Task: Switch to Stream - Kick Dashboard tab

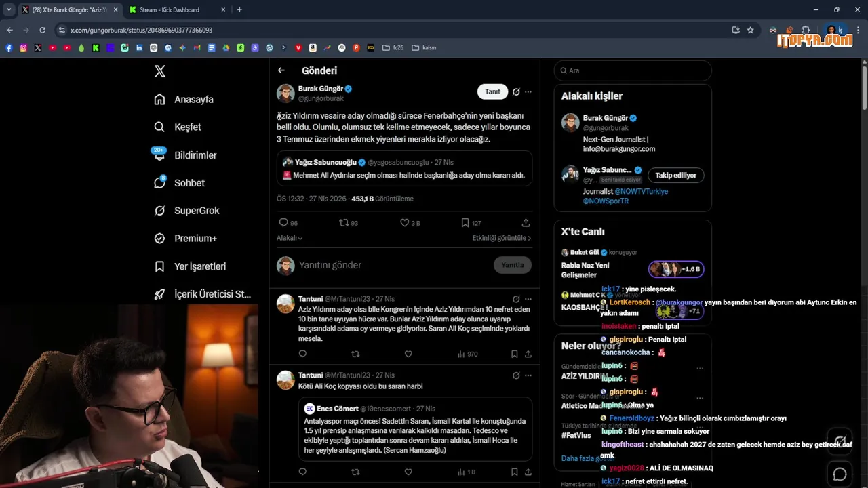Action: [170, 9]
